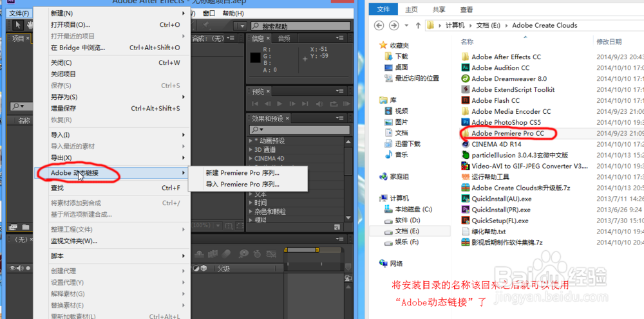Screen dimensions: 644x319
Task: Click effects and presets search field
Action: tap(299, 129)
